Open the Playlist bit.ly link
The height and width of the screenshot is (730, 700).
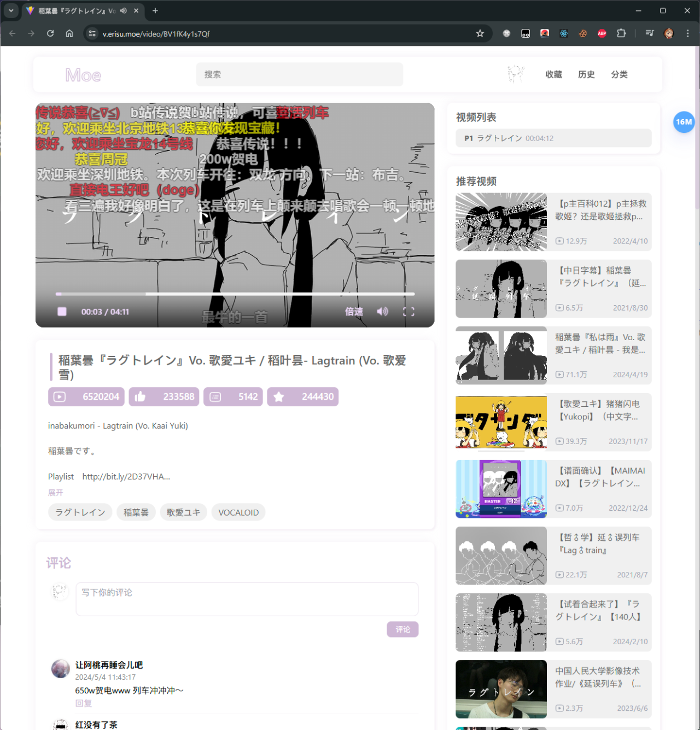tap(126, 476)
